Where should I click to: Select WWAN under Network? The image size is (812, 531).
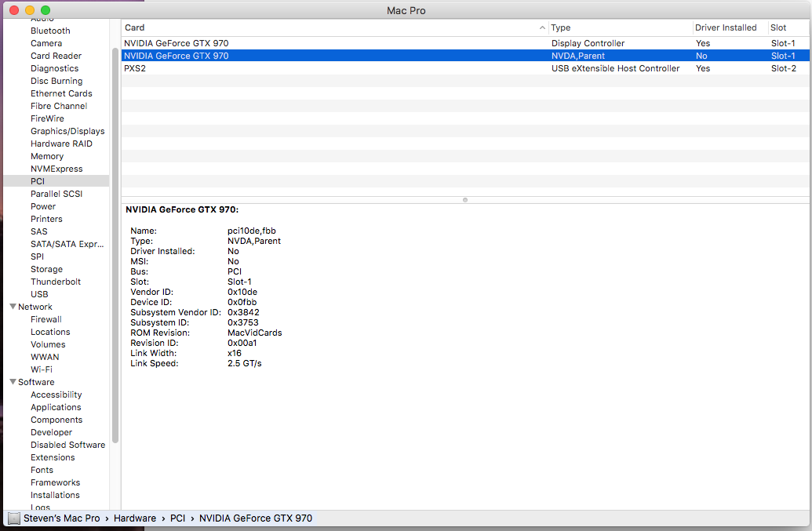45,357
